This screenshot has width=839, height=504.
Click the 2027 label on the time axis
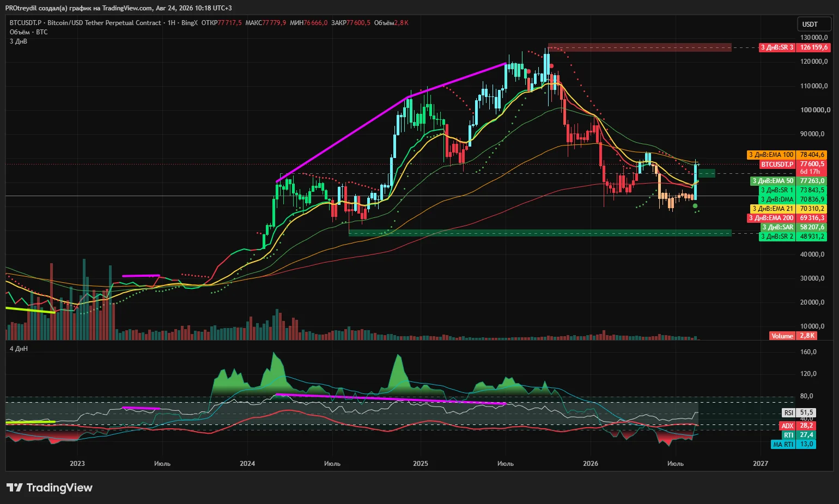(x=761, y=464)
